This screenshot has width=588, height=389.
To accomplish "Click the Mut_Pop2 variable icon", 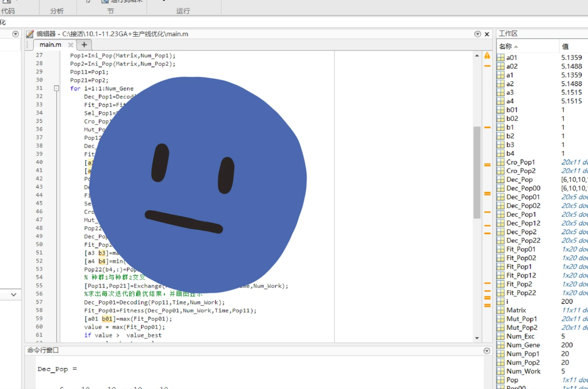I will coord(501,327).
